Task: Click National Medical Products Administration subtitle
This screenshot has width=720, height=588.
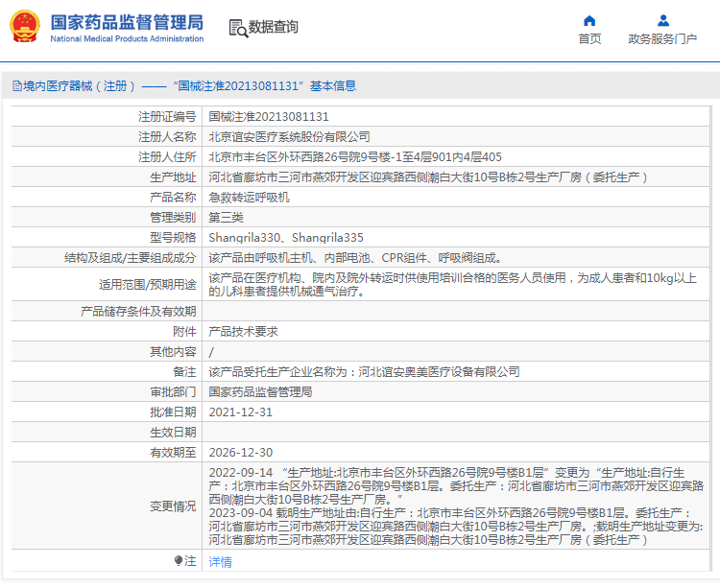Action: point(127,39)
